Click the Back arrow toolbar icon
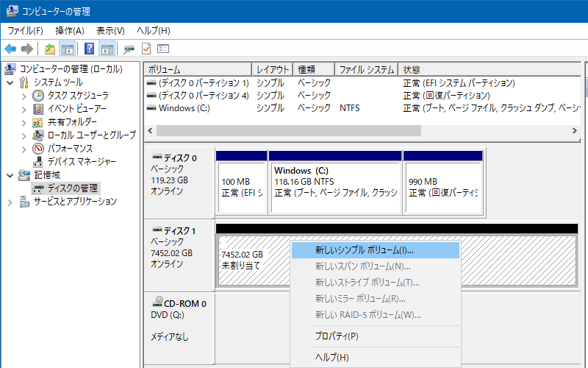 10,49
